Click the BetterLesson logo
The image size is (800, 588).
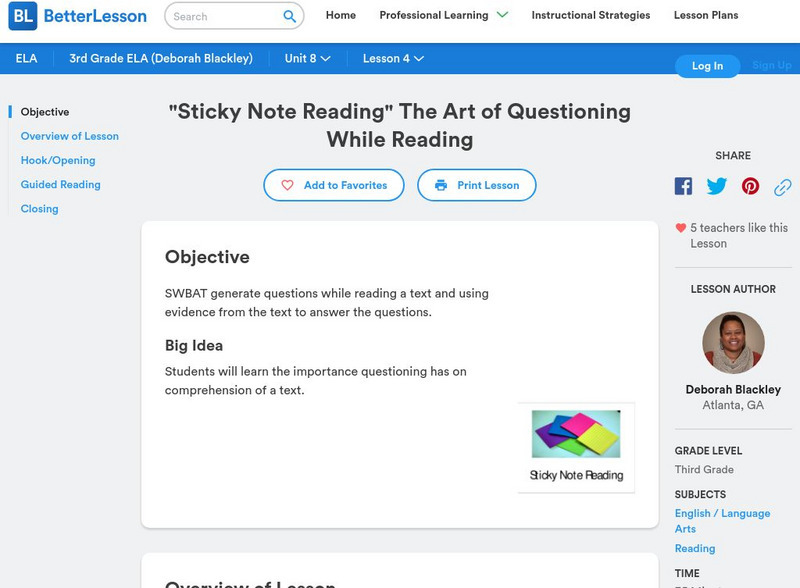(77, 16)
